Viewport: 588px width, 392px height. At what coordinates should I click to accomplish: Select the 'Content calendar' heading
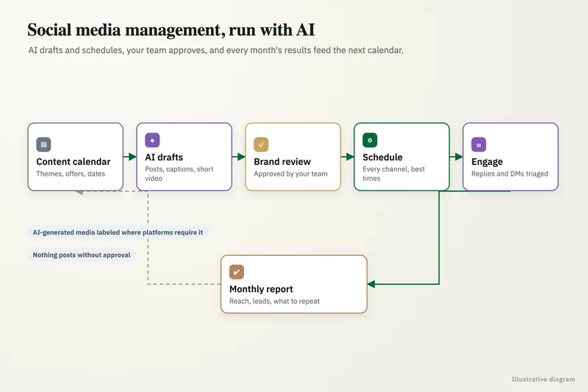(73, 162)
